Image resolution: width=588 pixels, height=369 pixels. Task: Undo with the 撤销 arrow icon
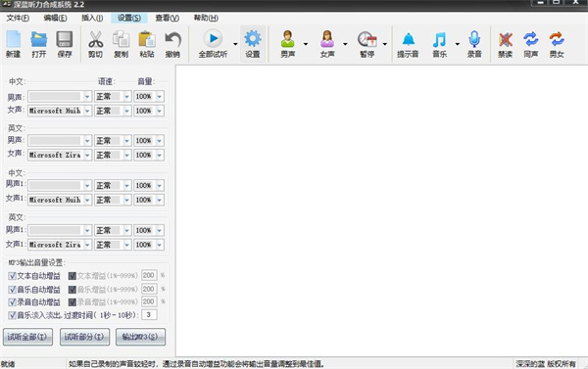pos(172,44)
